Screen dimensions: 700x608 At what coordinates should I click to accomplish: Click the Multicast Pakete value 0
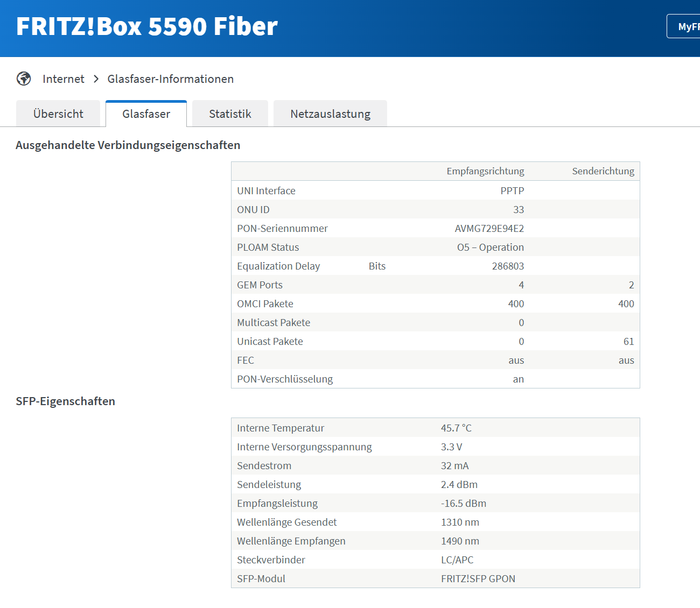[x=521, y=323]
